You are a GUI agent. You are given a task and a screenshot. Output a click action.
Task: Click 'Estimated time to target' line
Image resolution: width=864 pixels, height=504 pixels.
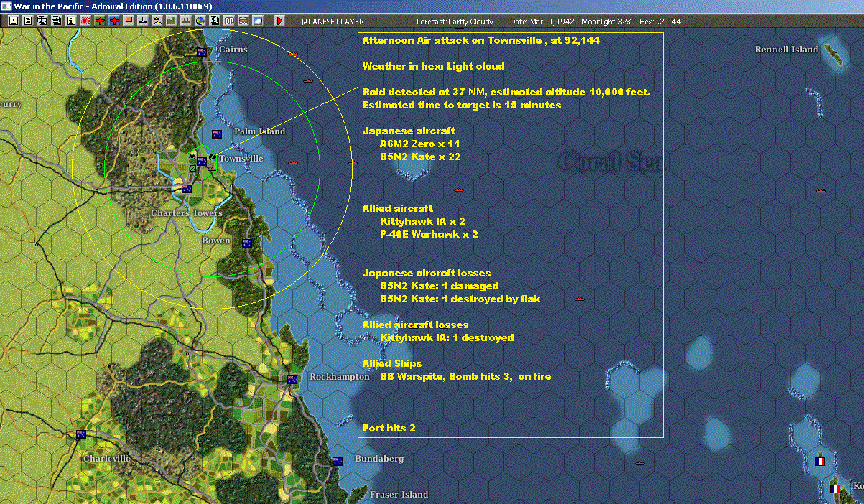click(x=462, y=106)
